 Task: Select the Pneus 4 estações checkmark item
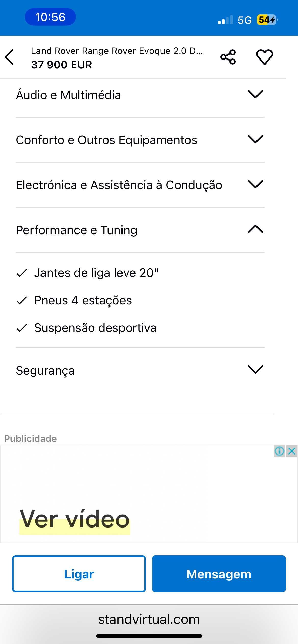(74, 300)
